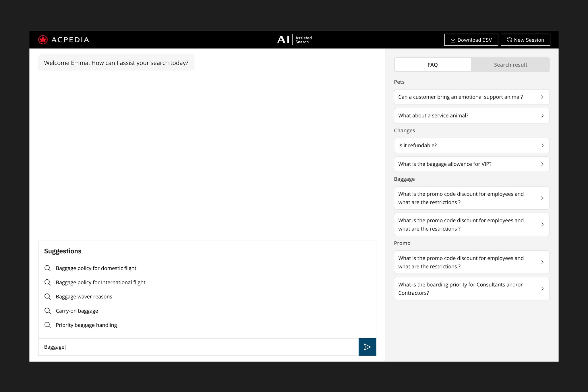Expand chevron for emotional support animal question
The image size is (588, 392).
(542, 97)
